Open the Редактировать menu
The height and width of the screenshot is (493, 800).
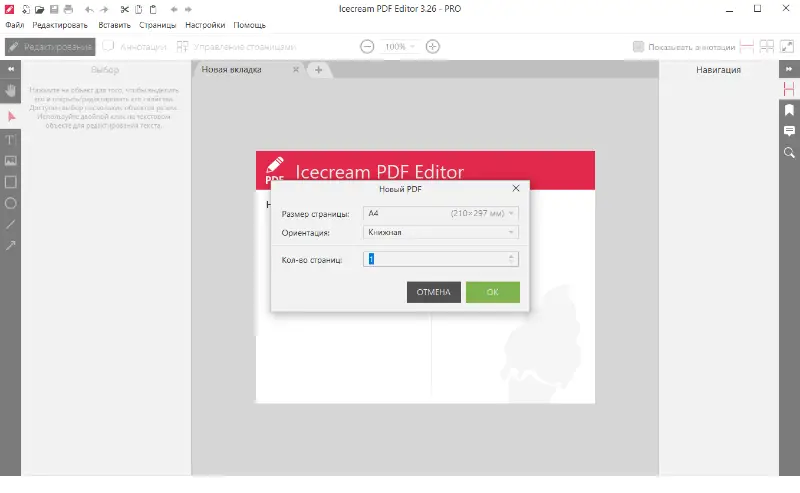tap(60, 25)
